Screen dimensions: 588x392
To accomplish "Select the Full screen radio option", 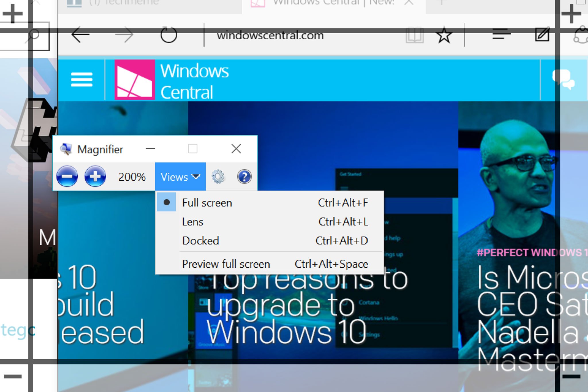I will pyautogui.click(x=167, y=202).
